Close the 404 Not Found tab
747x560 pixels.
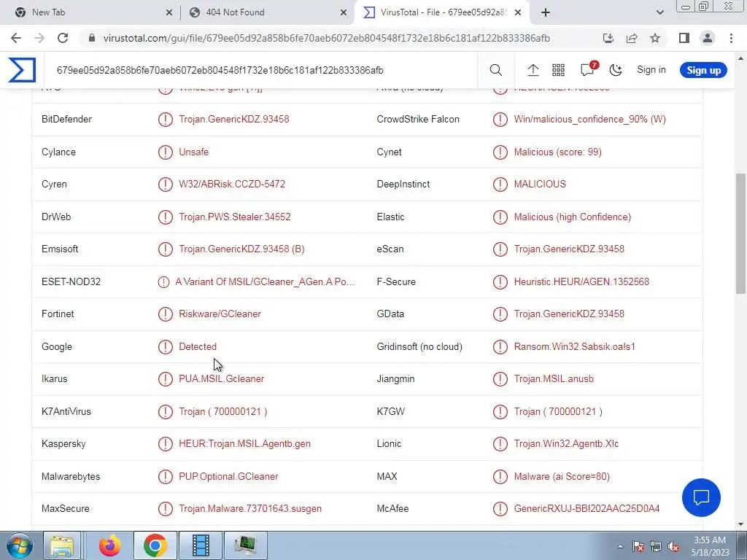[344, 13]
